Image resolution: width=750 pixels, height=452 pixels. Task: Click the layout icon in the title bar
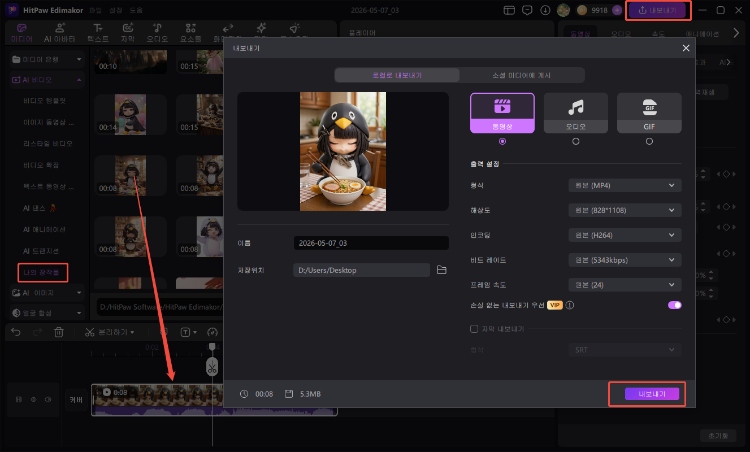509,10
